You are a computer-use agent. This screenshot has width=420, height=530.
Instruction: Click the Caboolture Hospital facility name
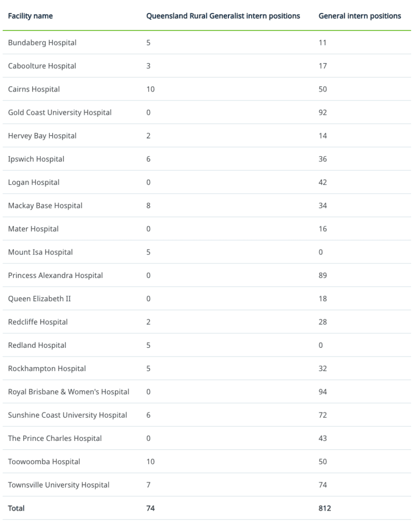pos(42,66)
